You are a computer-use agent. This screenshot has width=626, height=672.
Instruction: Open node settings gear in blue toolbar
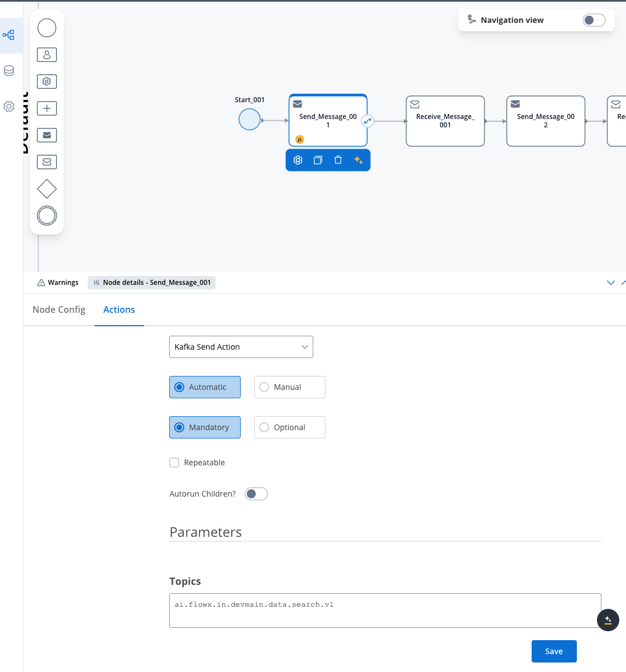coord(298,160)
